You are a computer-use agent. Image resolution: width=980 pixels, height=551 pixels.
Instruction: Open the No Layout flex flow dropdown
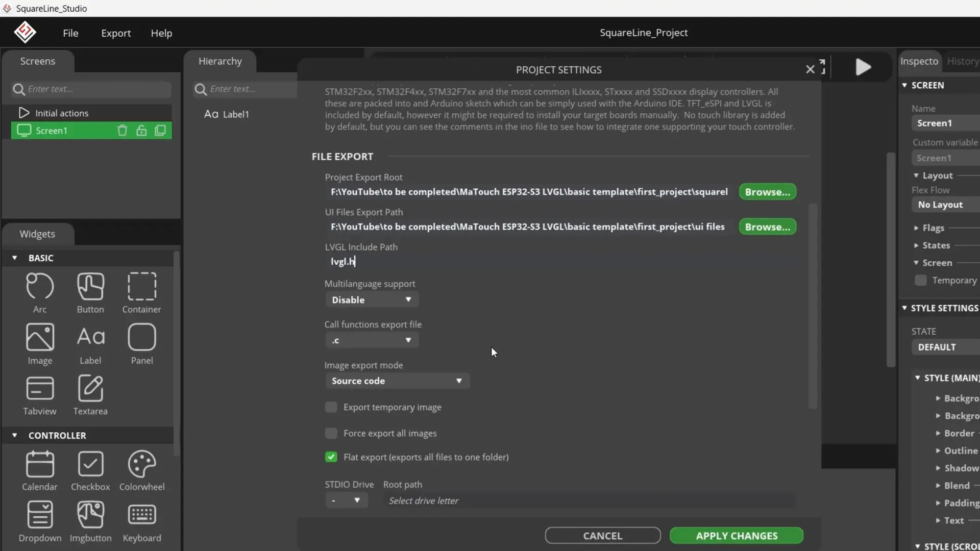[946, 205]
